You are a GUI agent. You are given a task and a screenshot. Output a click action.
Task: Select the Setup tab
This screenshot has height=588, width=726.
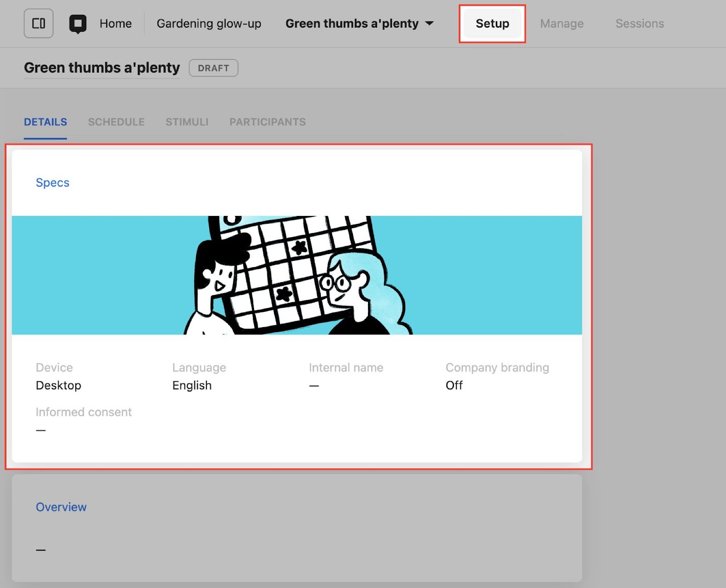click(492, 24)
